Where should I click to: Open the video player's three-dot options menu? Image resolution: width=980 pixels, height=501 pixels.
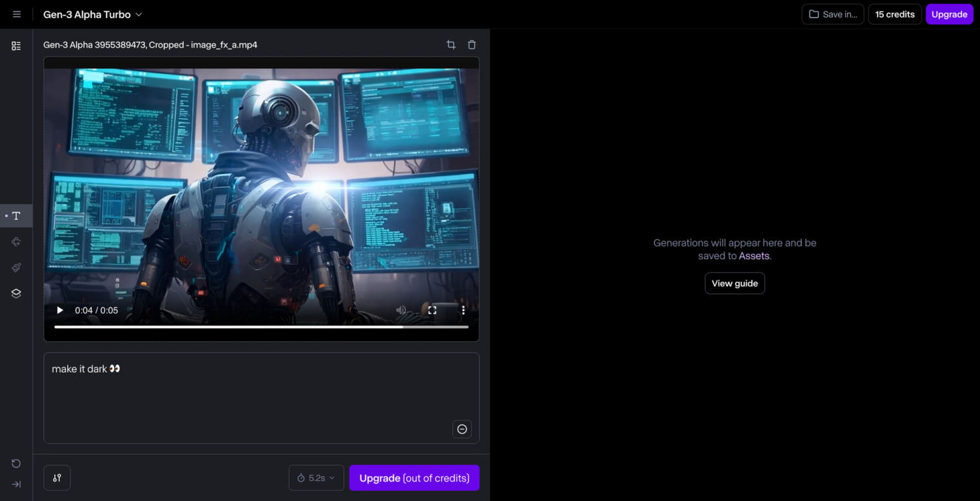463,310
